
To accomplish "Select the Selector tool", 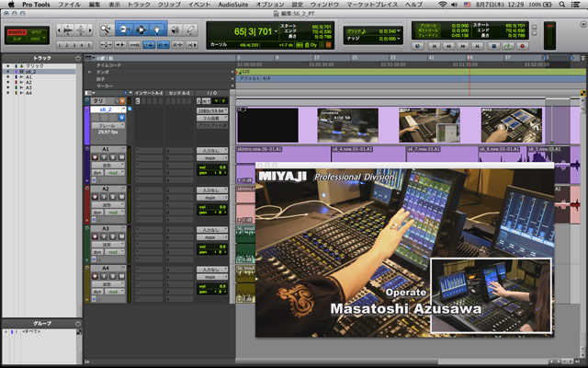I will pos(141,29).
